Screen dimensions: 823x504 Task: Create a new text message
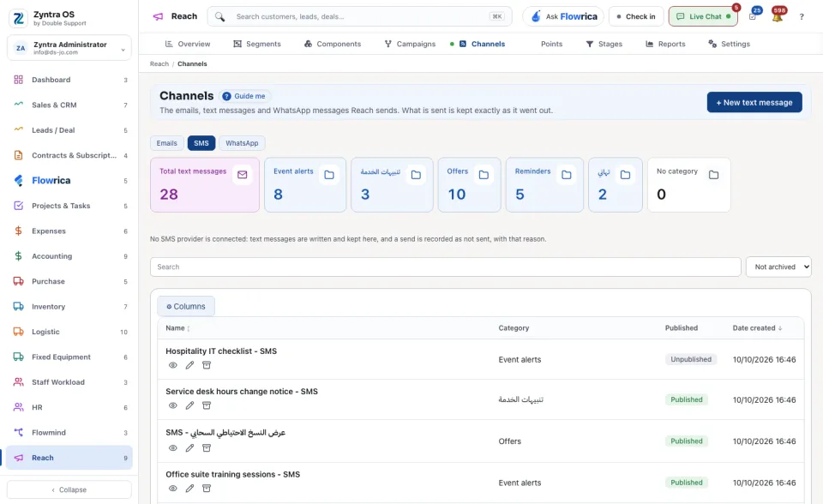click(x=754, y=102)
